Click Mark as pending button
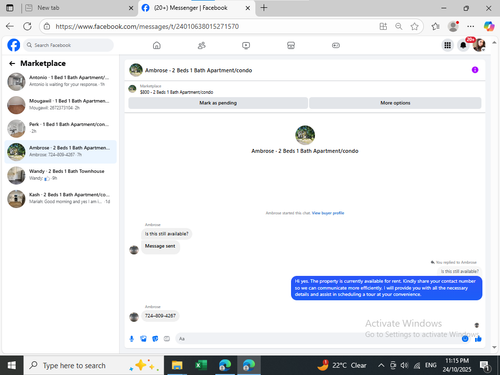The image size is (500, 375). (218, 103)
